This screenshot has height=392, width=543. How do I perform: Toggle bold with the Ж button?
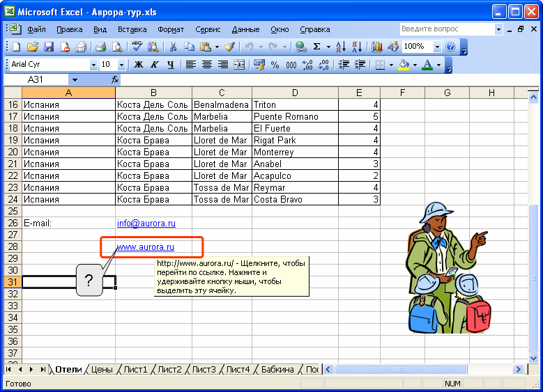pos(139,64)
